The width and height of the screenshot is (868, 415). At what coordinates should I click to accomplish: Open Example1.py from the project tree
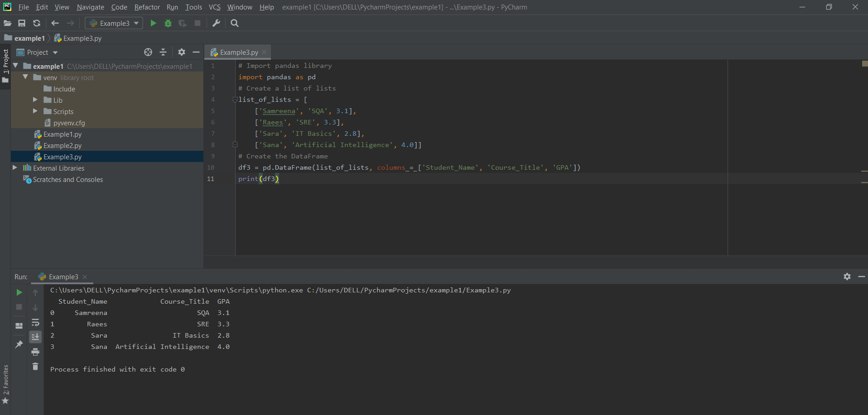[x=63, y=134]
